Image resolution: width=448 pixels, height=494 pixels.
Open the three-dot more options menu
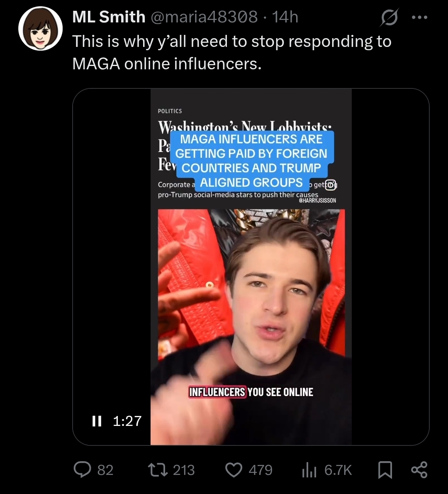[420, 17]
